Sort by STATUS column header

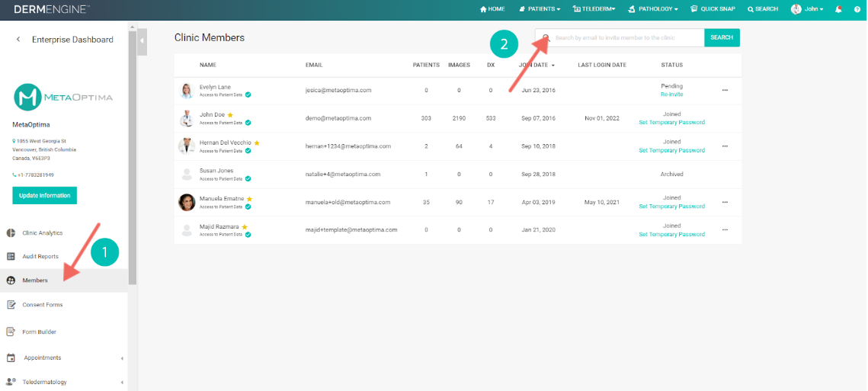672,66
